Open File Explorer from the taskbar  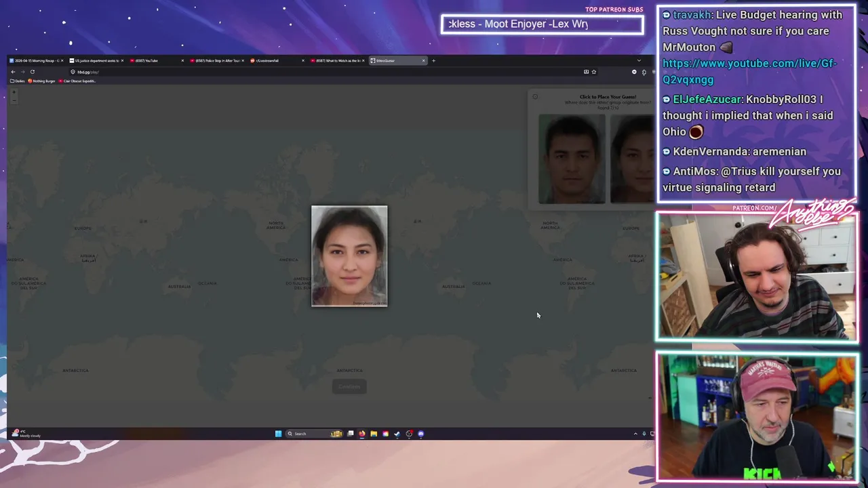pos(374,434)
